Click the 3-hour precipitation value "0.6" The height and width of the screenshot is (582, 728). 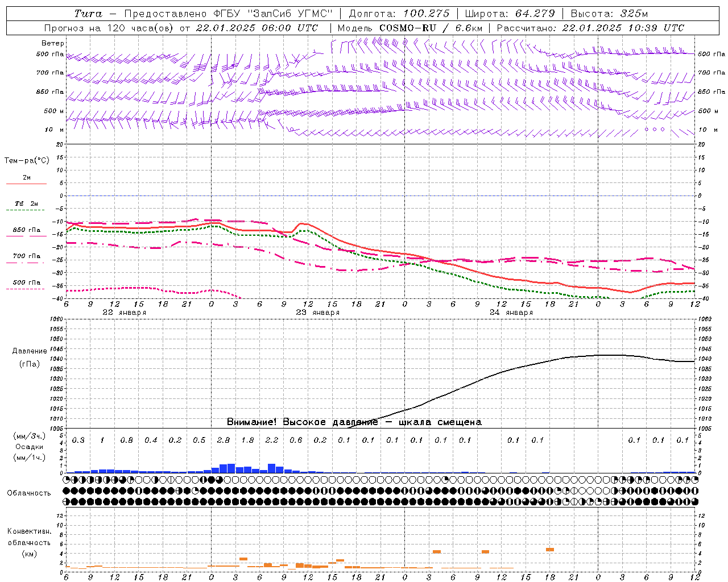coord(296,440)
